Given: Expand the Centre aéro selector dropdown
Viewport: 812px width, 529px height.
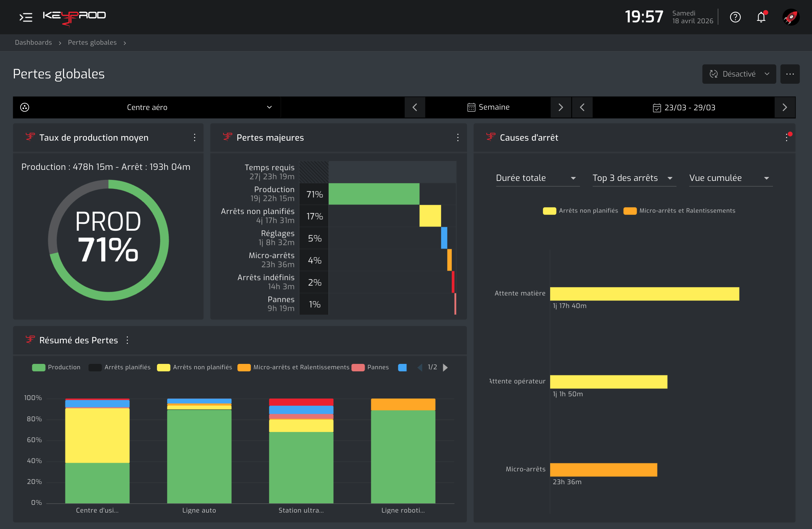Looking at the screenshot, I should pyautogui.click(x=147, y=107).
